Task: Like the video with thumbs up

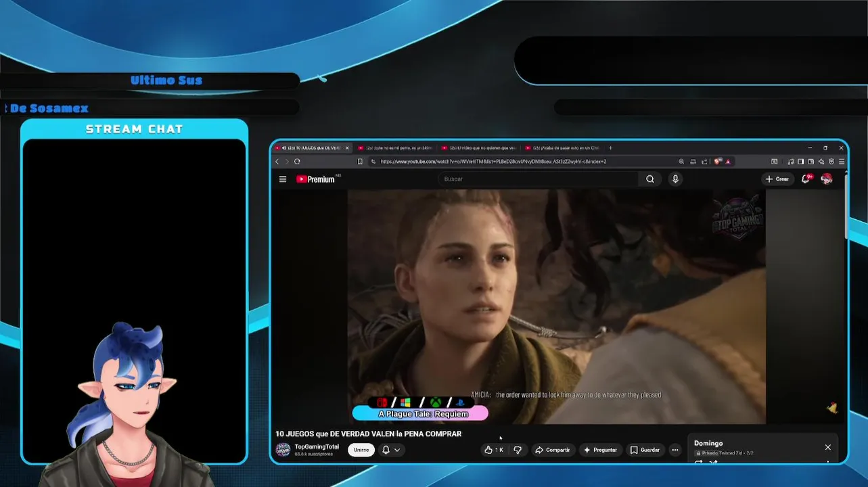Action: pos(494,450)
